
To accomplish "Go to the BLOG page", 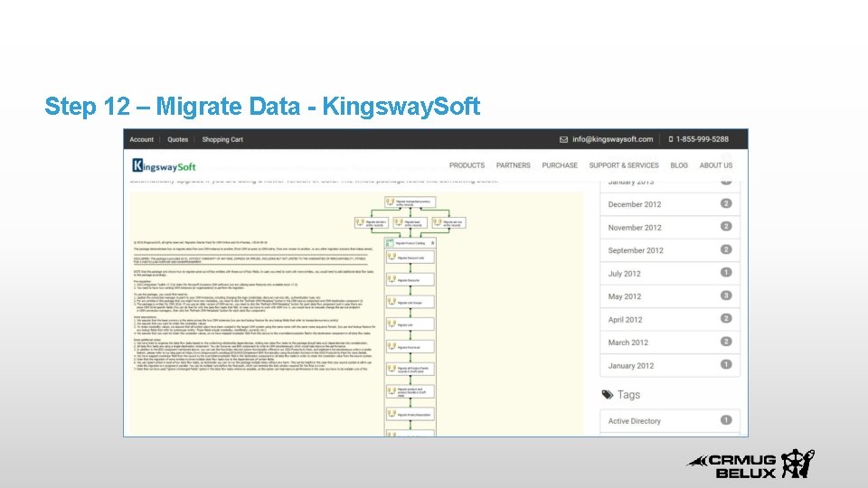I will click(679, 165).
